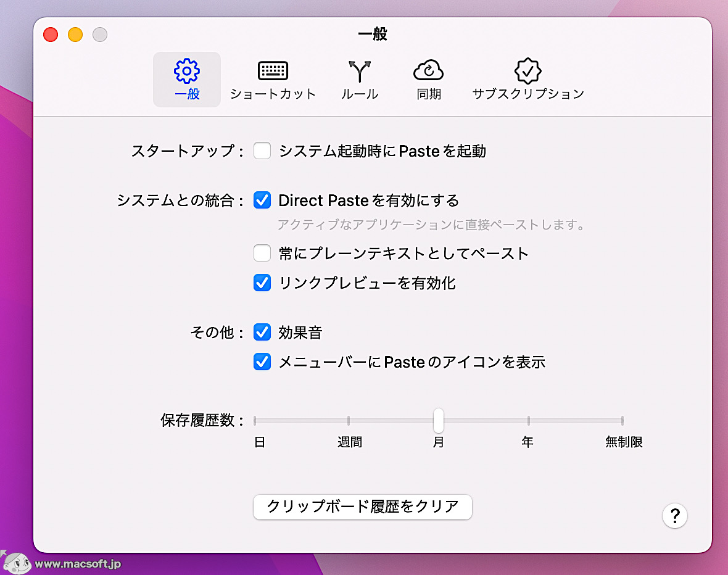Uncheck リンクプレビューを有効化 checkbox
This screenshot has width=728, height=575.
[x=262, y=283]
